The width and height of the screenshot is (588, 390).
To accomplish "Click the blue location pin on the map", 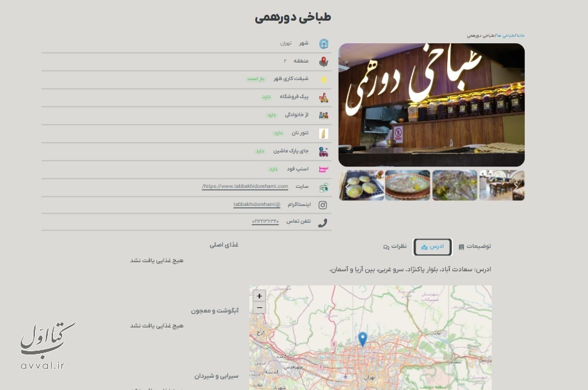I will 362,339.
